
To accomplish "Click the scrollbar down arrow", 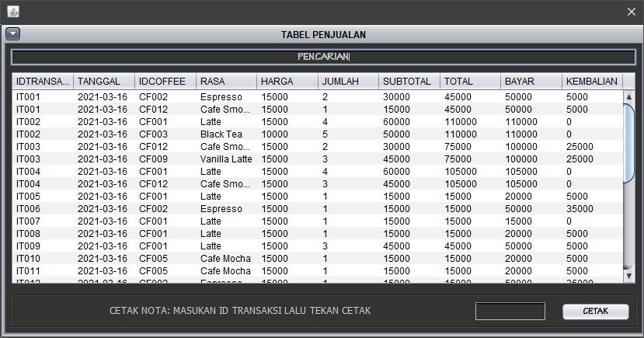I will pyautogui.click(x=629, y=275).
